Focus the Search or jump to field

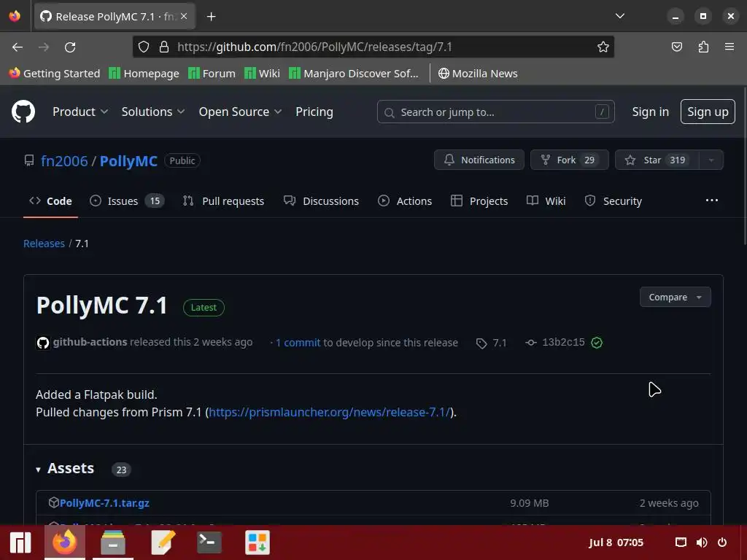tap(495, 112)
